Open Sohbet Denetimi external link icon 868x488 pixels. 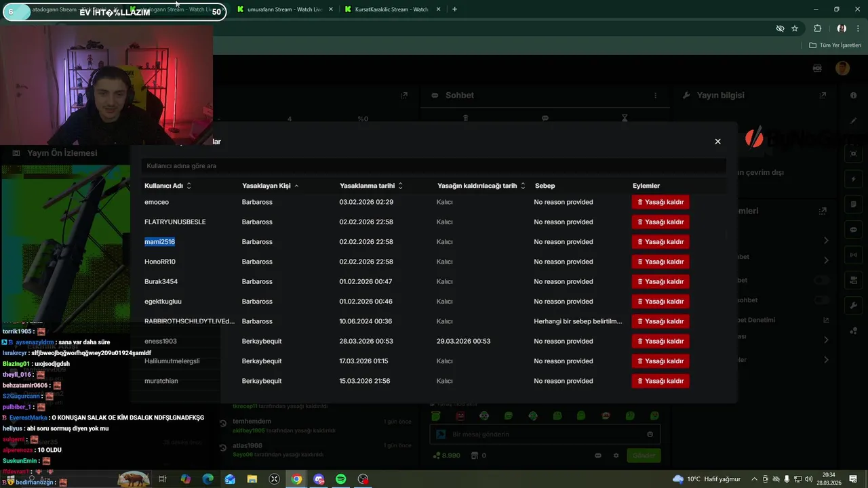click(x=826, y=320)
